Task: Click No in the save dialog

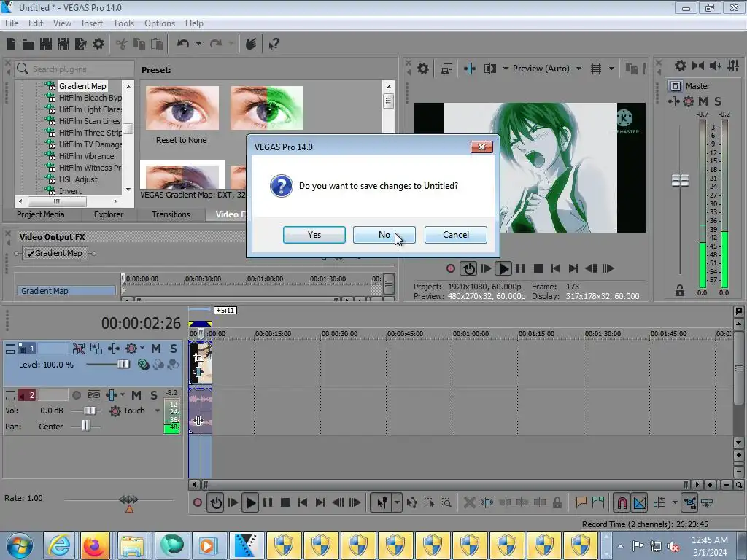Action: pyautogui.click(x=384, y=235)
